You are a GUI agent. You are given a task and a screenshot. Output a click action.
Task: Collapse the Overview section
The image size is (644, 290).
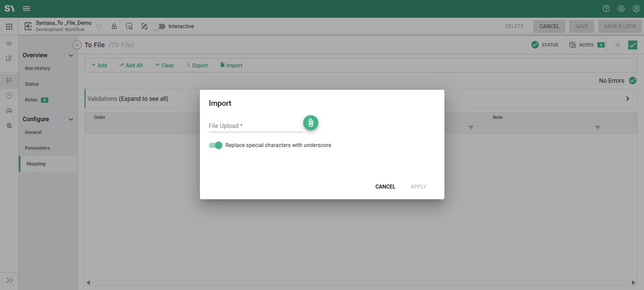[x=71, y=55]
